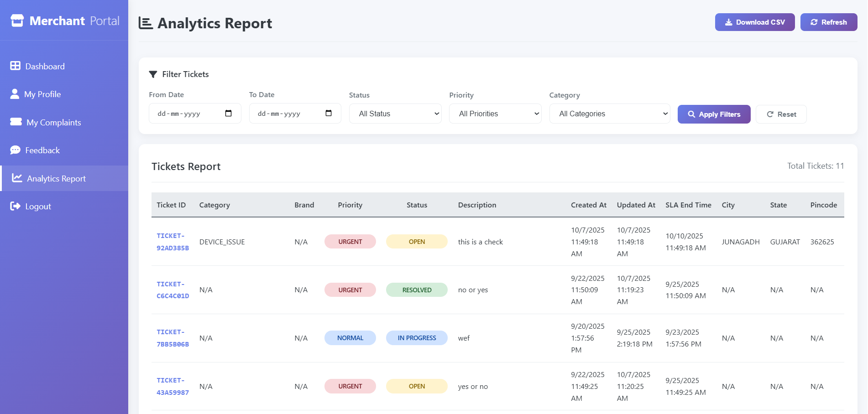Image resolution: width=868 pixels, height=414 pixels.
Task: Open the All Categories dropdown
Action: click(610, 113)
